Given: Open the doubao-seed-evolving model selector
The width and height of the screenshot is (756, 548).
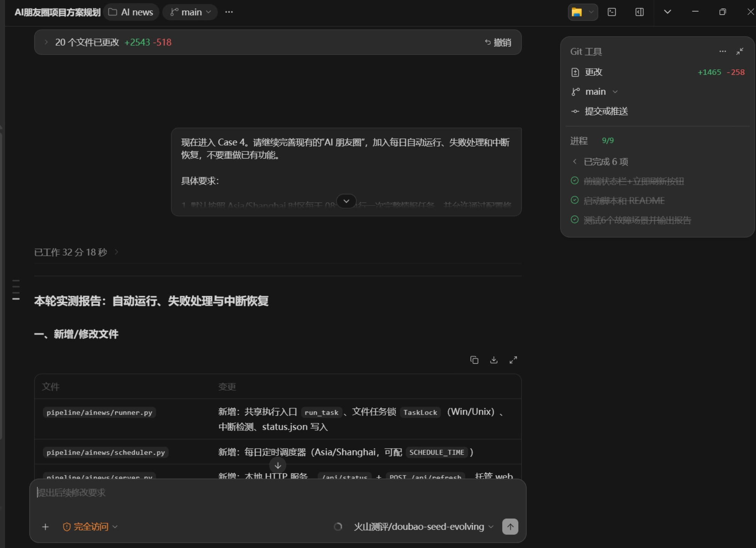Looking at the screenshot, I should 423,527.
